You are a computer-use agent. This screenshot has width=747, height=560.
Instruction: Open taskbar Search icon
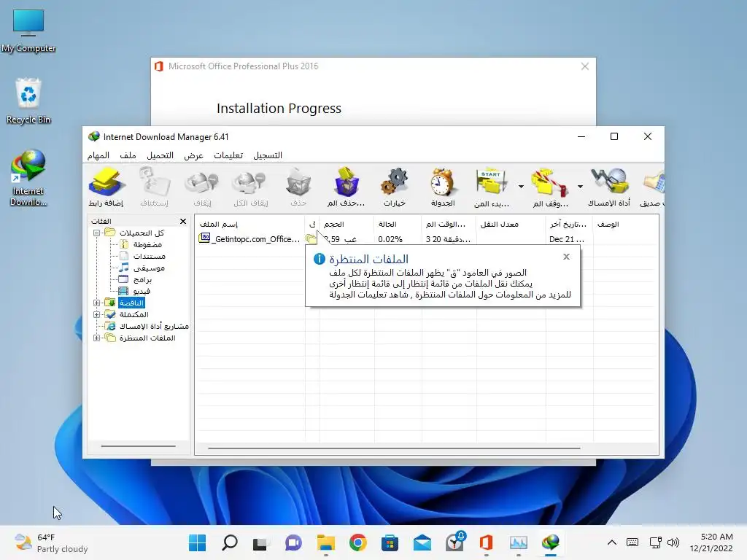click(x=230, y=542)
